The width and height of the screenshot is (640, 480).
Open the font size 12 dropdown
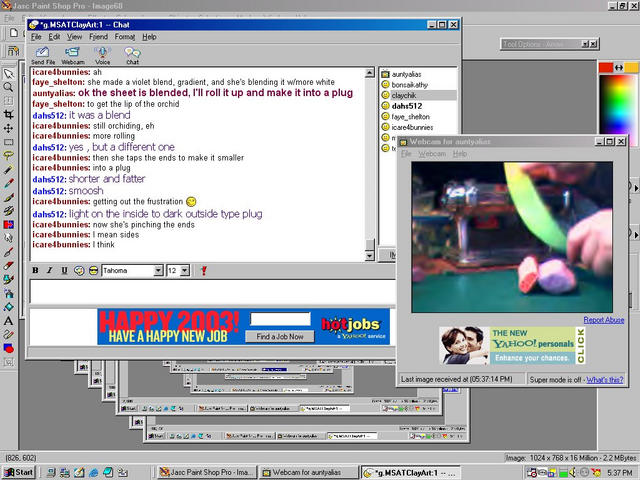[185, 271]
